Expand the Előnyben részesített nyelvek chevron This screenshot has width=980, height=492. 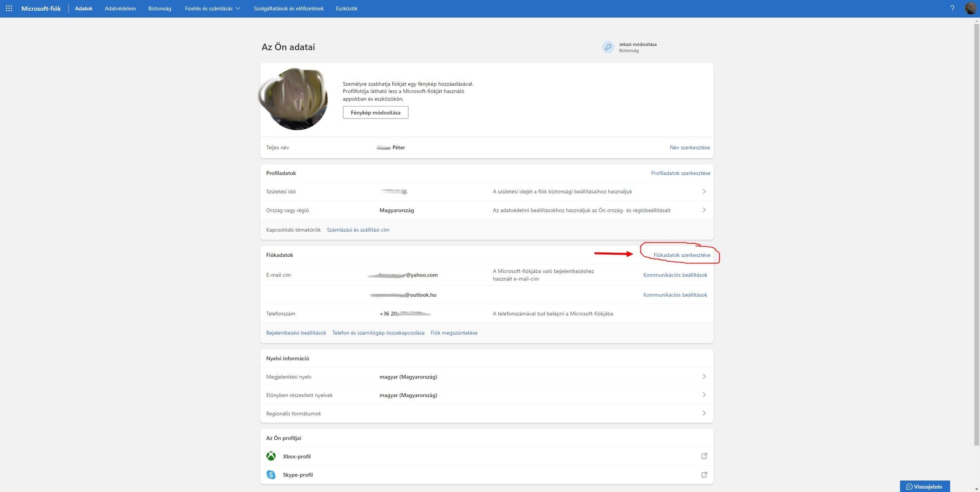(704, 395)
